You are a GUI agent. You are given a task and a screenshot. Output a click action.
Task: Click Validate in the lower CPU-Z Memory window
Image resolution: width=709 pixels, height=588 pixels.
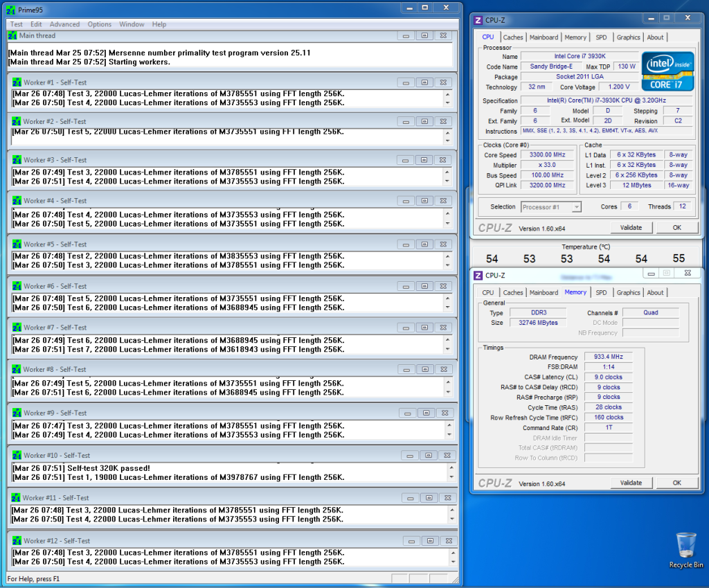click(x=631, y=483)
